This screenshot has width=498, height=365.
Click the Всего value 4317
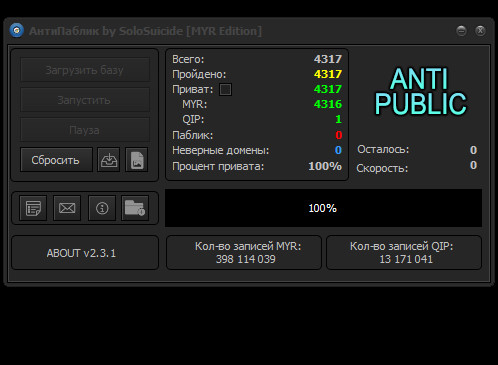[x=328, y=59]
